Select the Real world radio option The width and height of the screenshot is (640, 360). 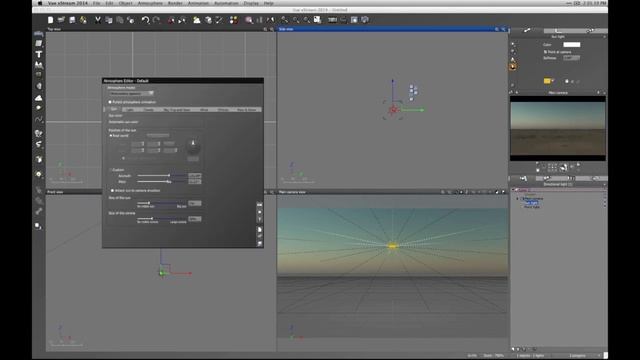[x=110, y=136]
